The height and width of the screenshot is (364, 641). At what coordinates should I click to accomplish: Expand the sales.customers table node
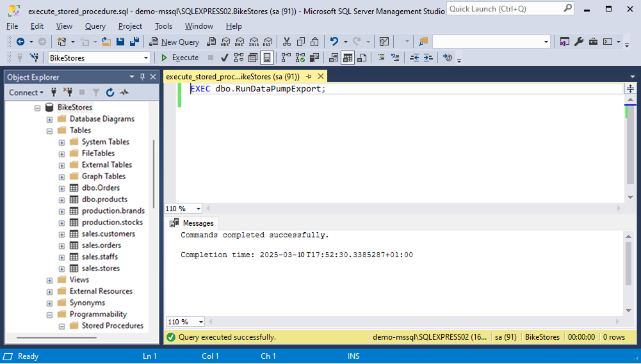(61, 235)
